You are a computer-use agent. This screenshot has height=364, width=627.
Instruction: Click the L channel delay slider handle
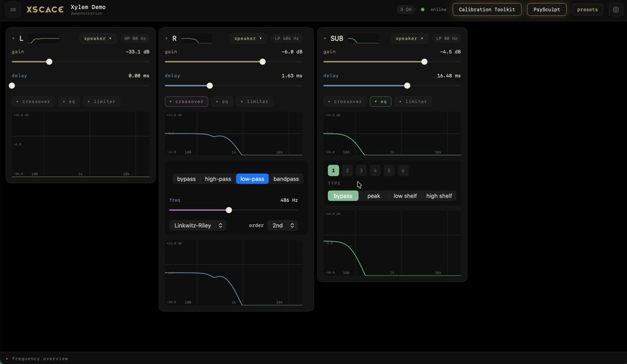pos(12,86)
